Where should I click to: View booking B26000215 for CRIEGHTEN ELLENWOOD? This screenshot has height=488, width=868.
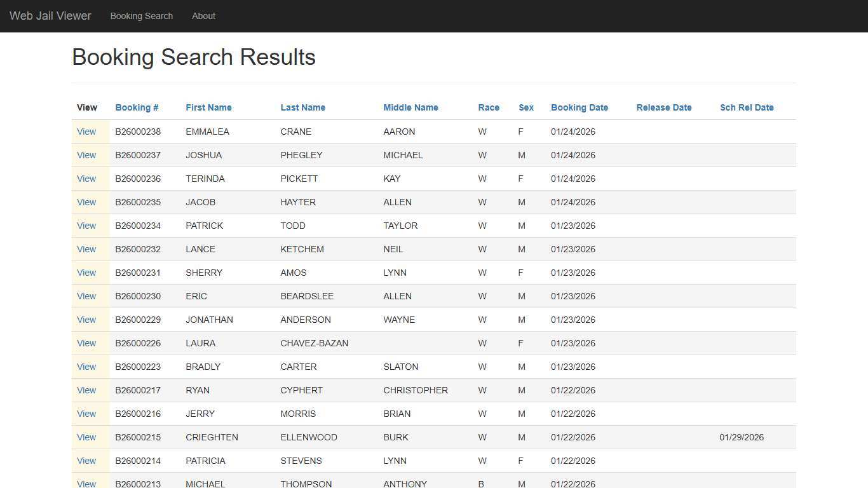(86, 437)
